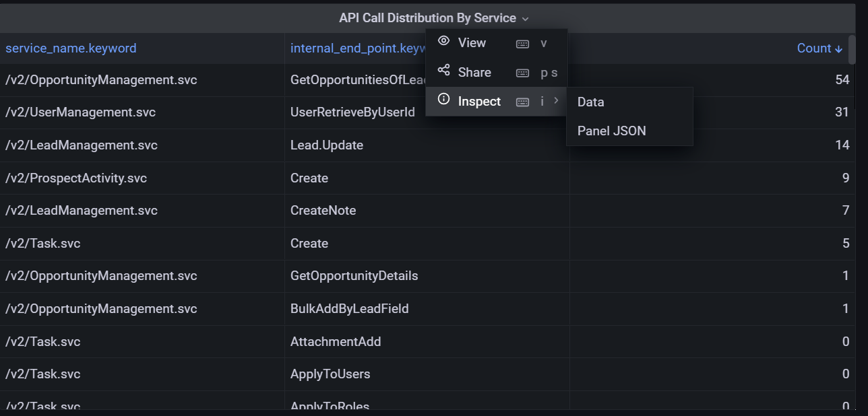This screenshot has height=416, width=868.
Task: Click the /v2/ProspectActivity.svc service cell
Action: 76,178
